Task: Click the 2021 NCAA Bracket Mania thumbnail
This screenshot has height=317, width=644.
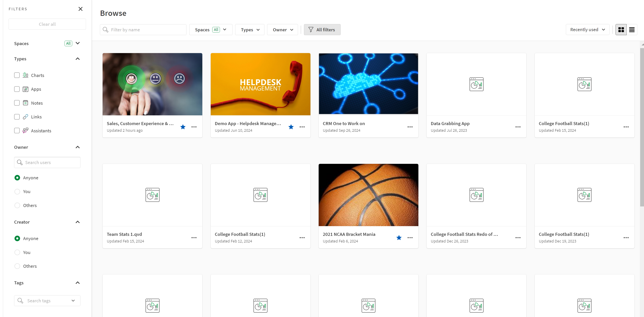Action: pyautogui.click(x=368, y=195)
